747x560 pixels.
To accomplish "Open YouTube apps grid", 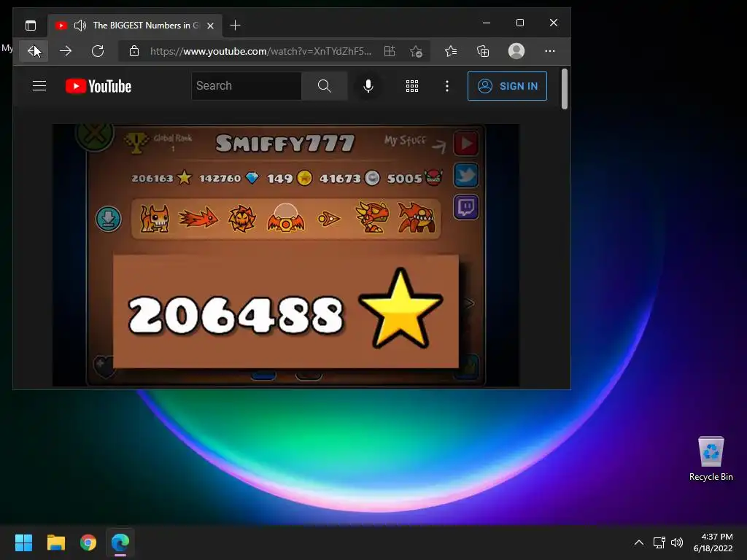I will point(411,86).
